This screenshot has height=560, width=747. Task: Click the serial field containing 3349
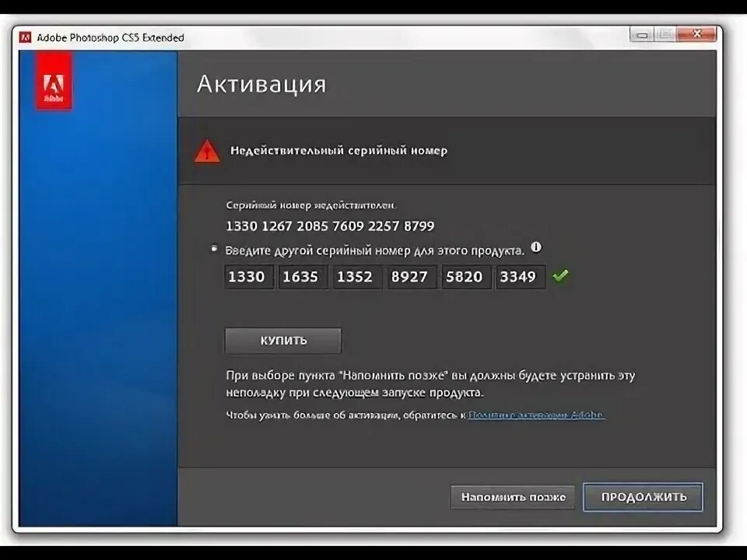point(521,277)
